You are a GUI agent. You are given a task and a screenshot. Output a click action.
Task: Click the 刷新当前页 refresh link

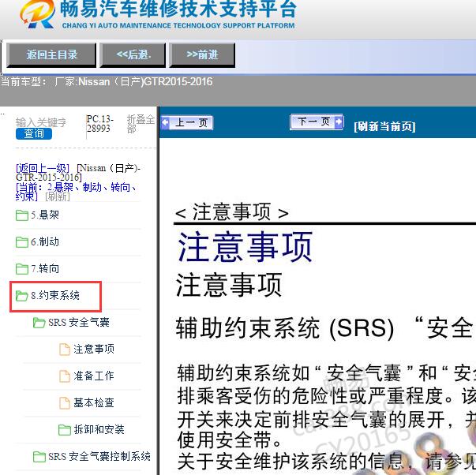point(384,126)
